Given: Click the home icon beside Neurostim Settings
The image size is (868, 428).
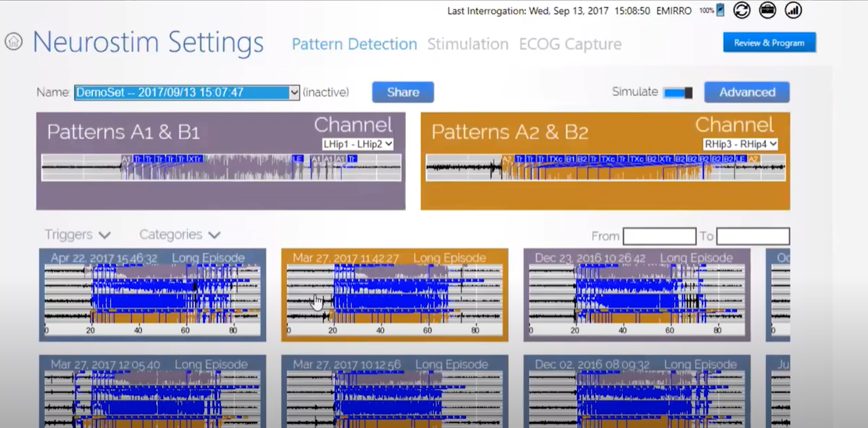Looking at the screenshot, I should pyautogui.click(x=13, y=41).
